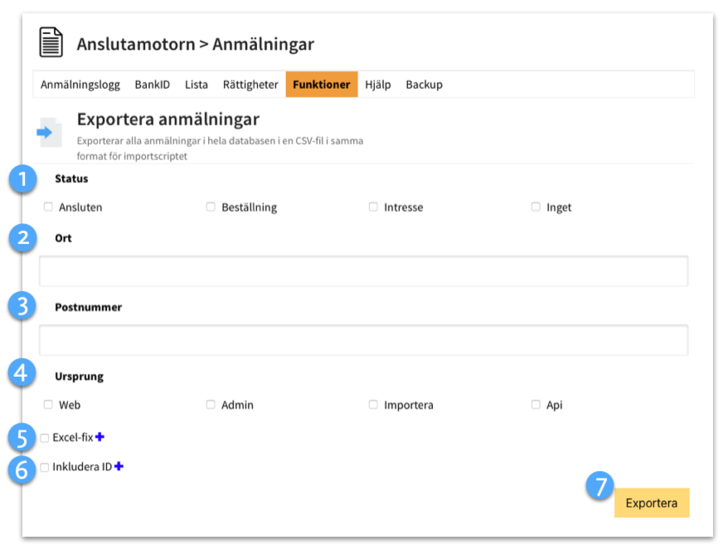
Task: Click the export arrow file icon
Action: coord(49,132)
